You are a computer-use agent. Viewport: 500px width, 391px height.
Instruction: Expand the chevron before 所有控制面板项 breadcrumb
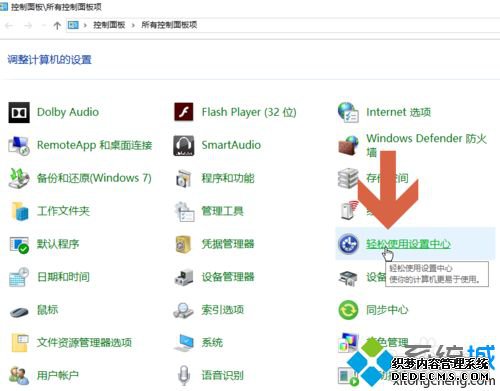[133, 25]
